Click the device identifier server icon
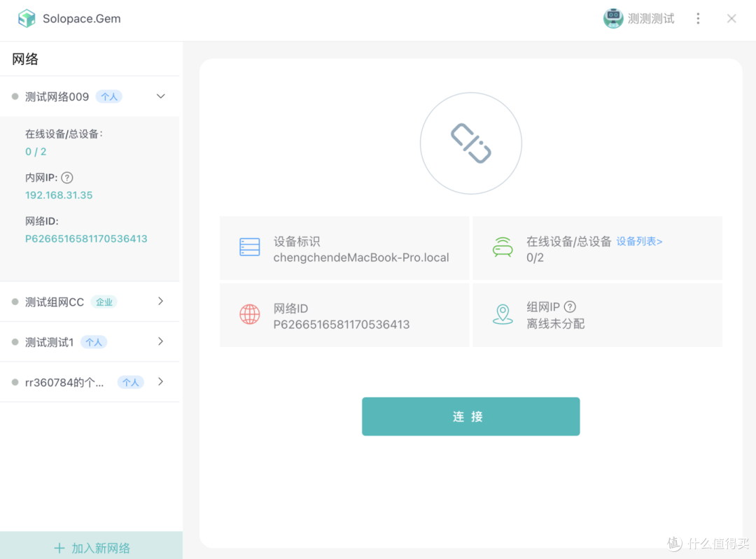Screen dimensions: 756x559 tap(249, 247)
